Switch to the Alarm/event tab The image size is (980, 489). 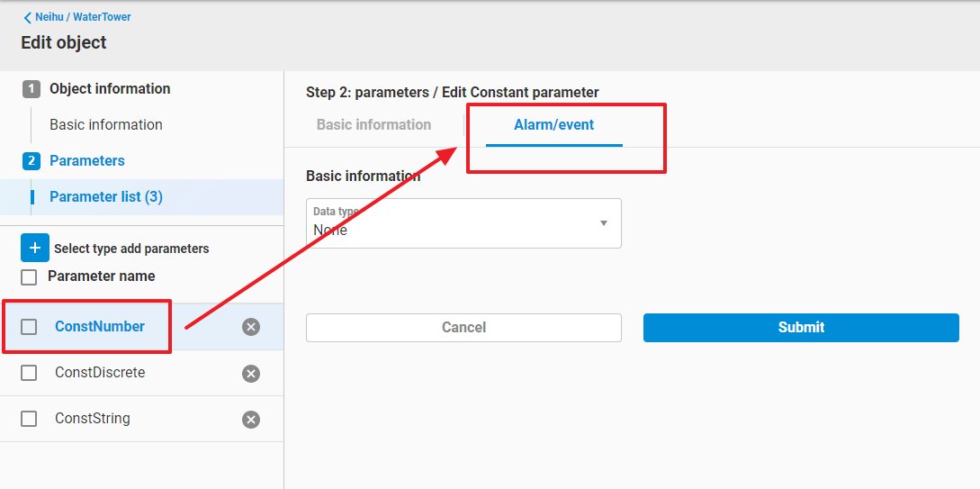point(553,125)
